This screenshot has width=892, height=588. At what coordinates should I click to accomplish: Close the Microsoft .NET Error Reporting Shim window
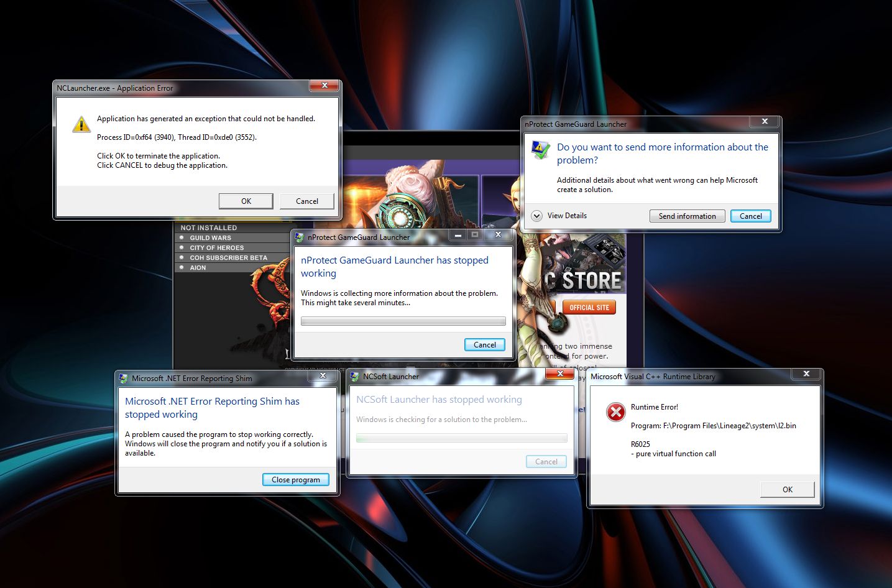click(x=323, y=375)
